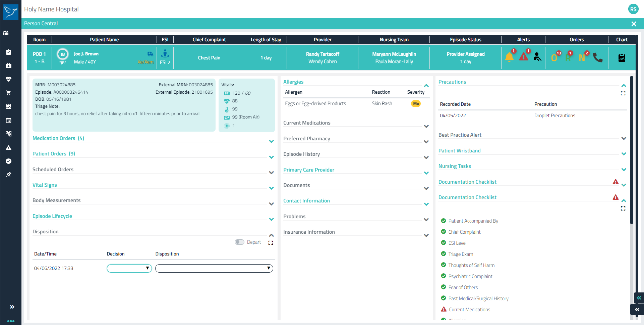The image size is (644, 325).
Task: Expand the Best Practice Alert chevron
Action: click(624, 138)
